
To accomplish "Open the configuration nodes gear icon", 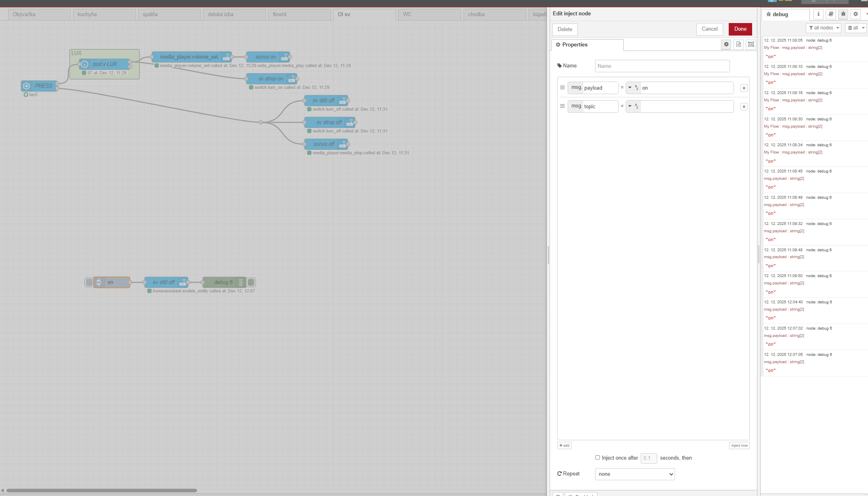I will [x=855, y=14].
